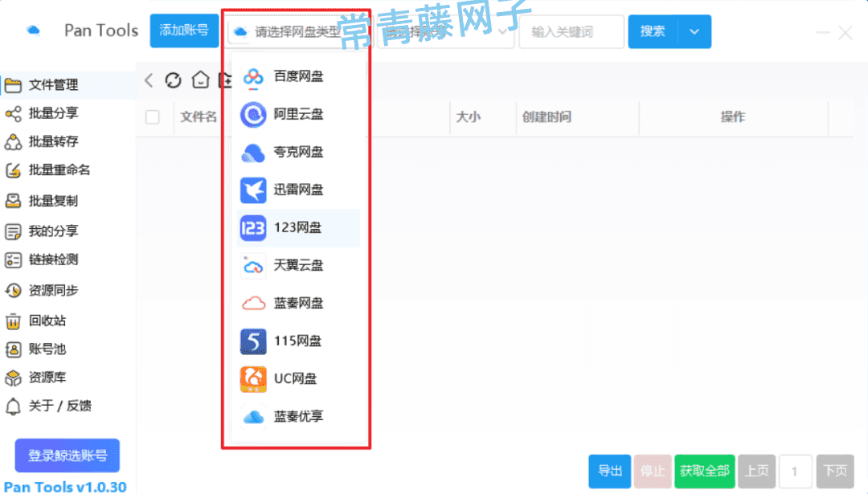Click the 添加账号 button
Image resolution: width=868 pixels, height=494 pixels.
coord(184,31)
